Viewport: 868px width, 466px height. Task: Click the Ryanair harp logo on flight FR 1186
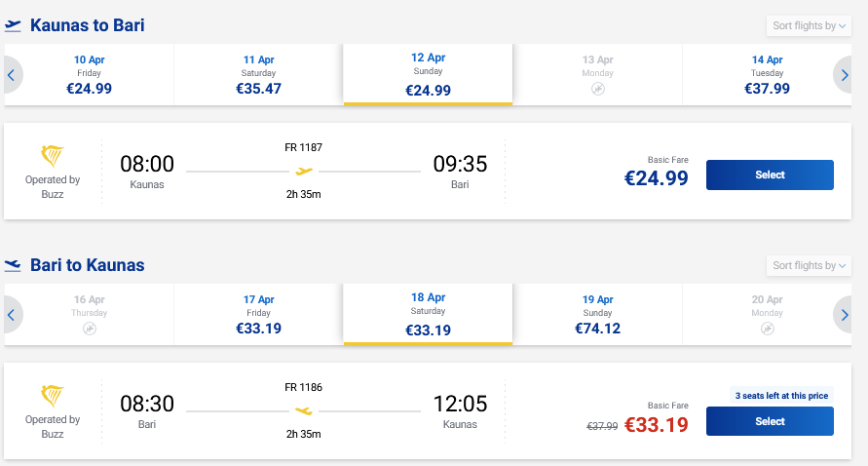[x=52, y=396]
